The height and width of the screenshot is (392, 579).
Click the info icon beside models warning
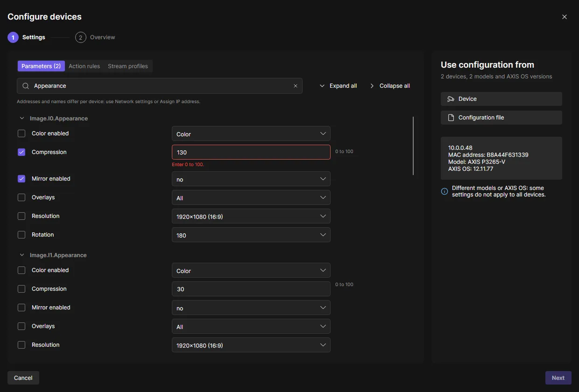445,191
